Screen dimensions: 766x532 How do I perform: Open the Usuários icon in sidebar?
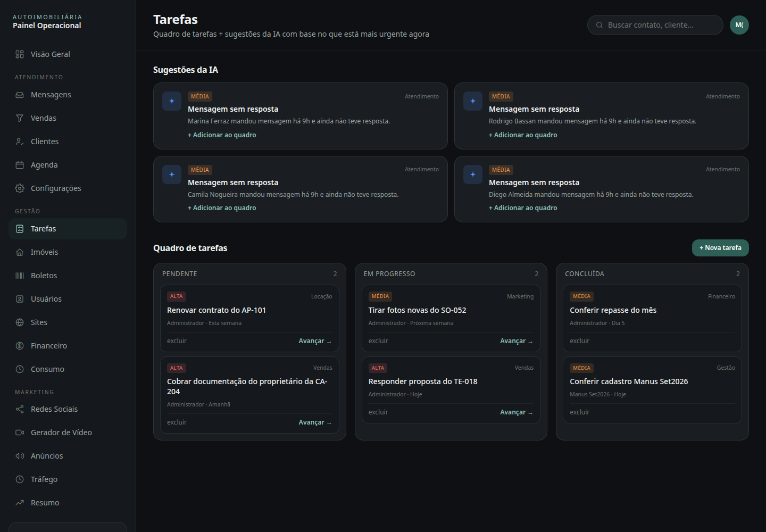20,299
